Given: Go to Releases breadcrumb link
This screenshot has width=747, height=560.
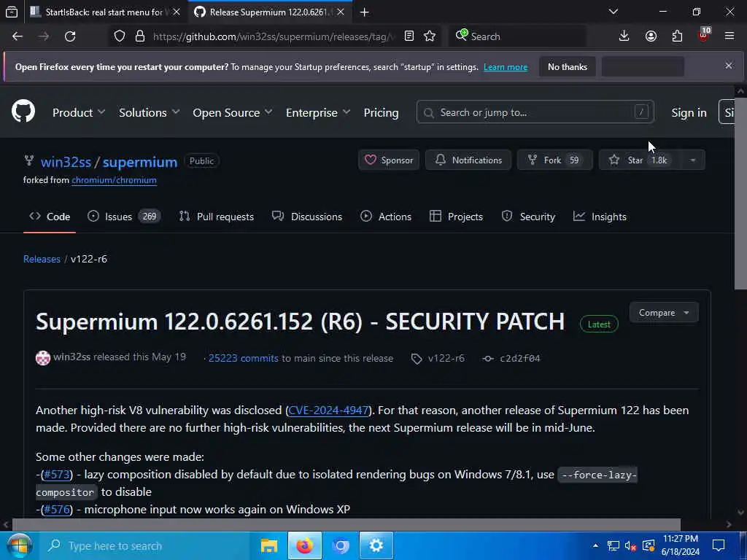Looking at the screenshot, I should (42, 259).
